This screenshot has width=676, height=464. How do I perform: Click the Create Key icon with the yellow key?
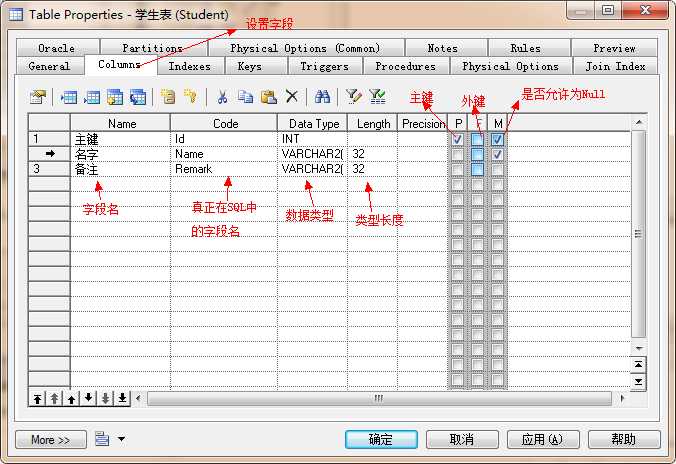190,97
